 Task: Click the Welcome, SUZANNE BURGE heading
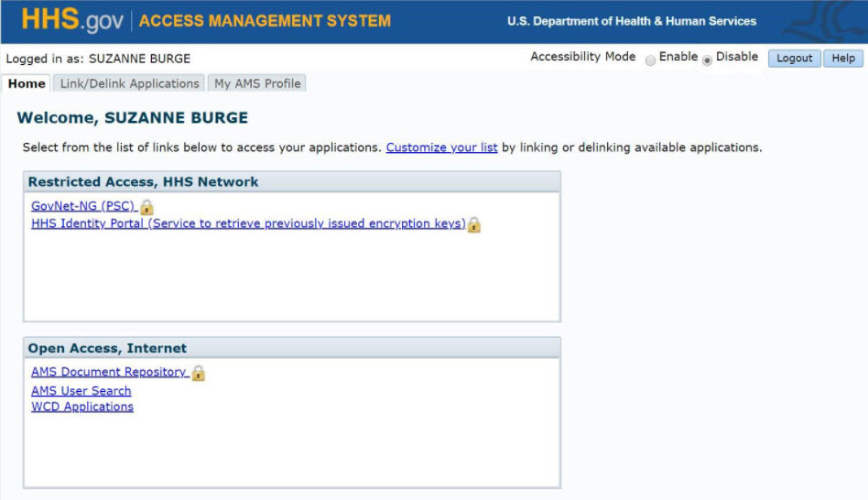pos(132,117)
